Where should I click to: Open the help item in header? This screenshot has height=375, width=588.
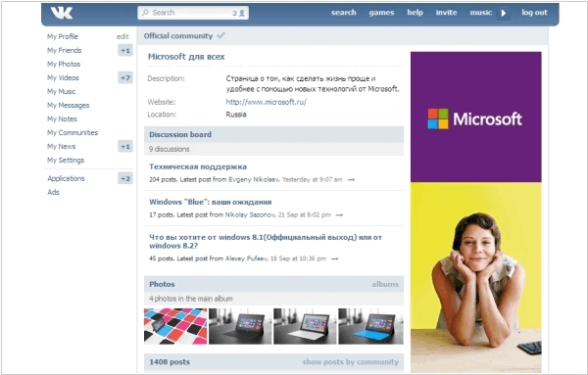coord(415,13)
